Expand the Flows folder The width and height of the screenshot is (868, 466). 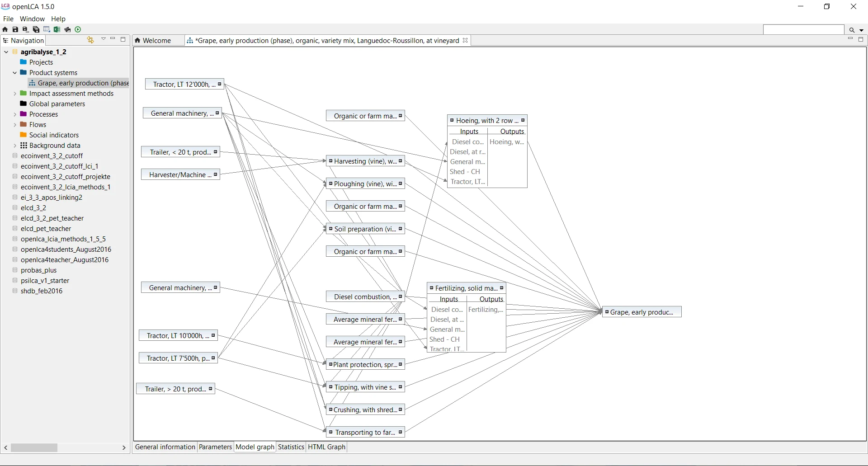coord(15,125)
